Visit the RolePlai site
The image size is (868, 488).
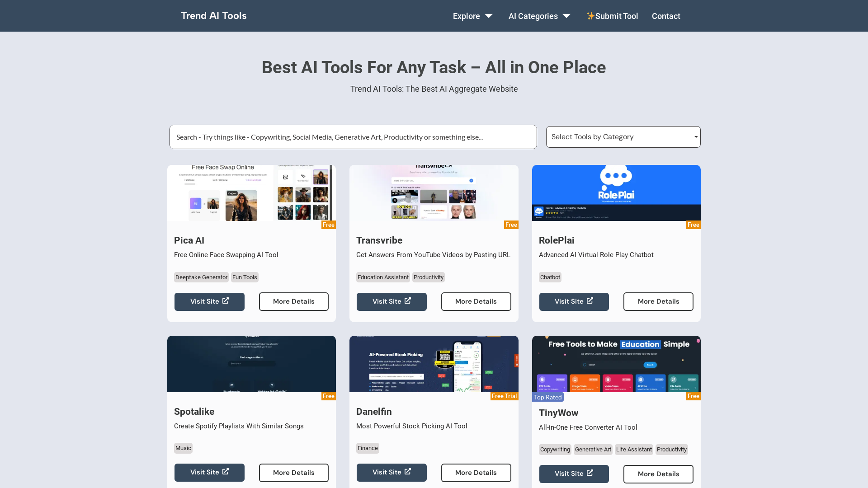pos(574,301)
